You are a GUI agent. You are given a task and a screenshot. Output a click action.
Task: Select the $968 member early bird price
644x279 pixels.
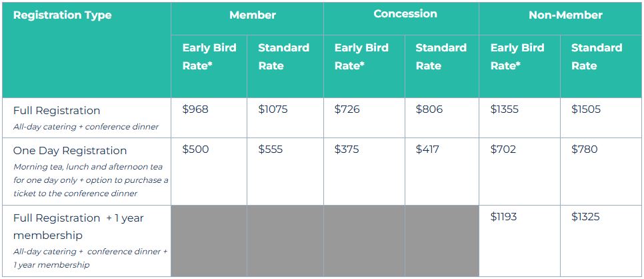pos(195,109)
